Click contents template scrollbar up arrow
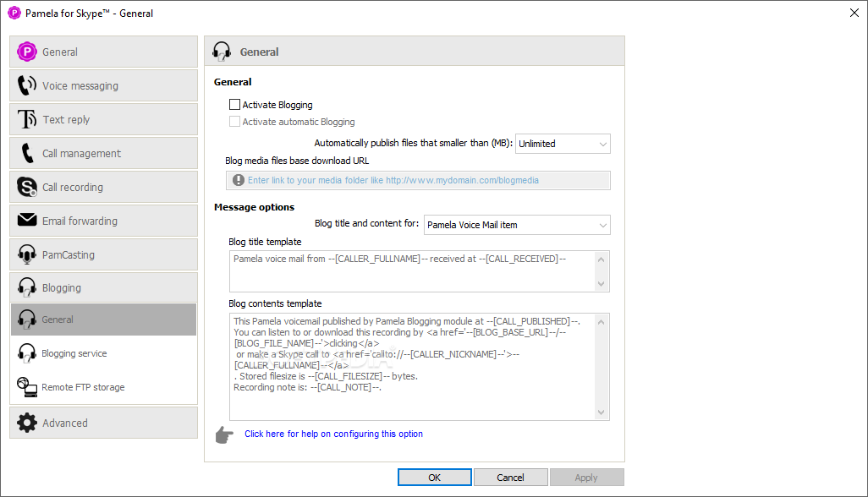The height and width of the screenshot is (497, 868). pyautogui.click(x=602, y=322)
